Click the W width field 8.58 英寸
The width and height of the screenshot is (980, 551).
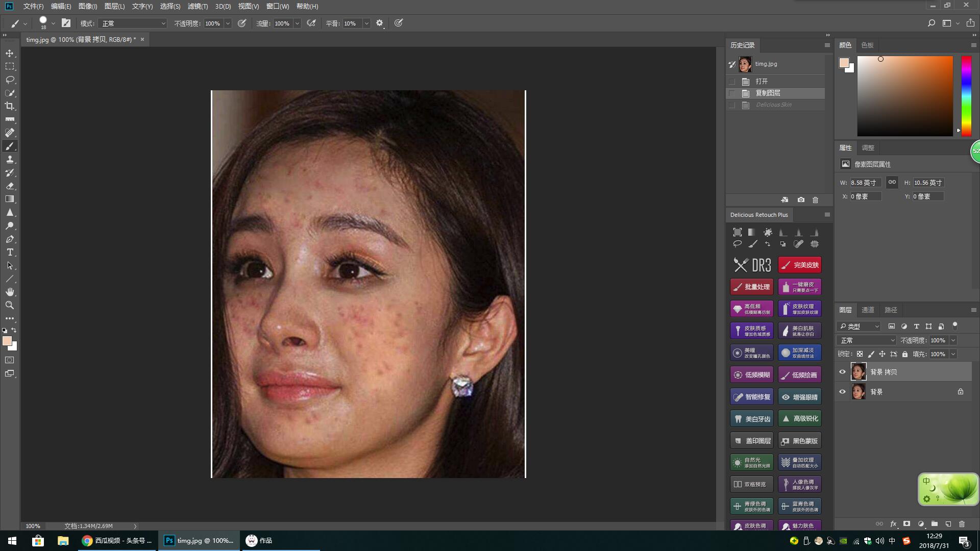(x=866, y=183)
